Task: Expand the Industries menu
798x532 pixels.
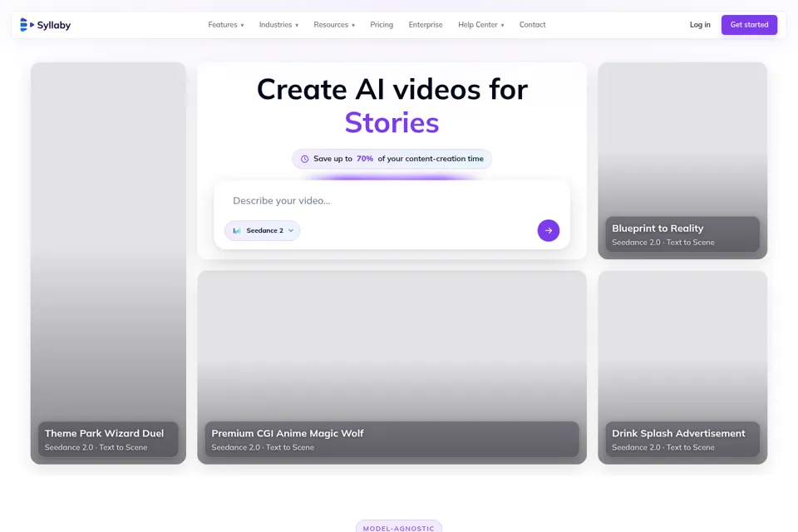Action: pyautogui.click(x=278, y=24)
